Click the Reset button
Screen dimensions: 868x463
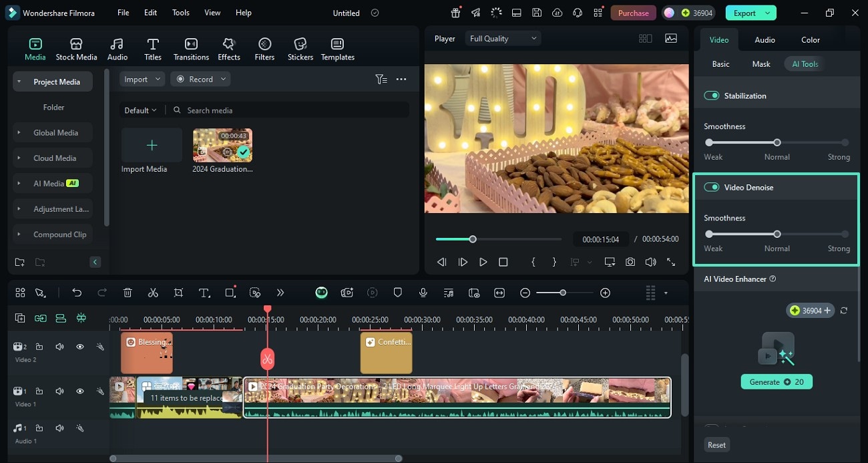(717, 445)
